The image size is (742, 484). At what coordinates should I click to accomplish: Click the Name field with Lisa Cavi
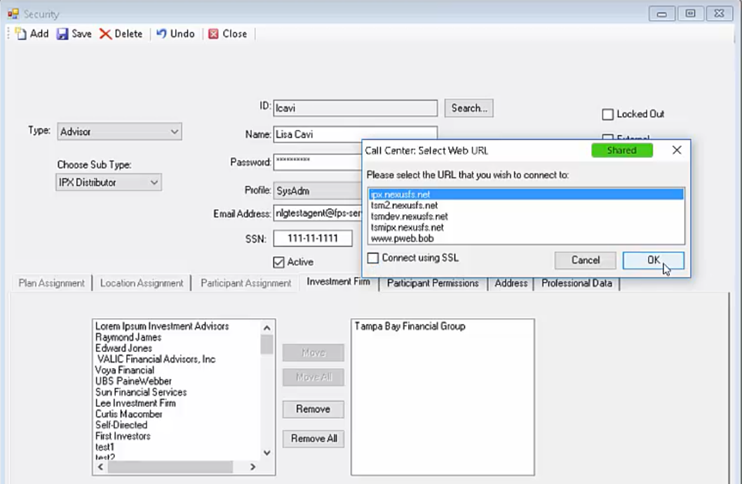point(354,134)
